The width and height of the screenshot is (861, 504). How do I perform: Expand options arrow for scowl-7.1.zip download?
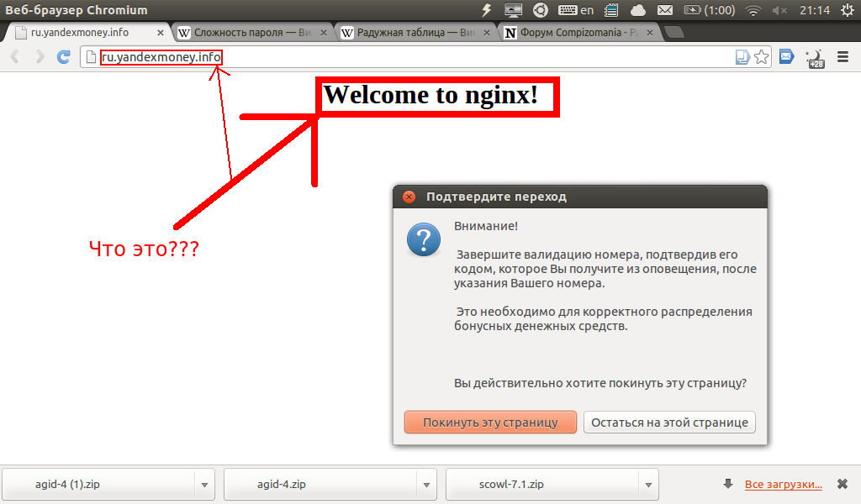pos(649,485)
